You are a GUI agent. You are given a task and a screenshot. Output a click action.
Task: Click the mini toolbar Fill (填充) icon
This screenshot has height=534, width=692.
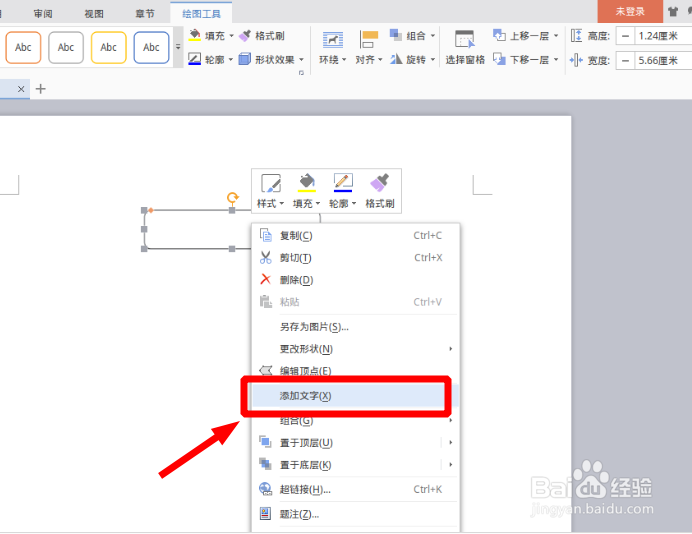point(307,183)
